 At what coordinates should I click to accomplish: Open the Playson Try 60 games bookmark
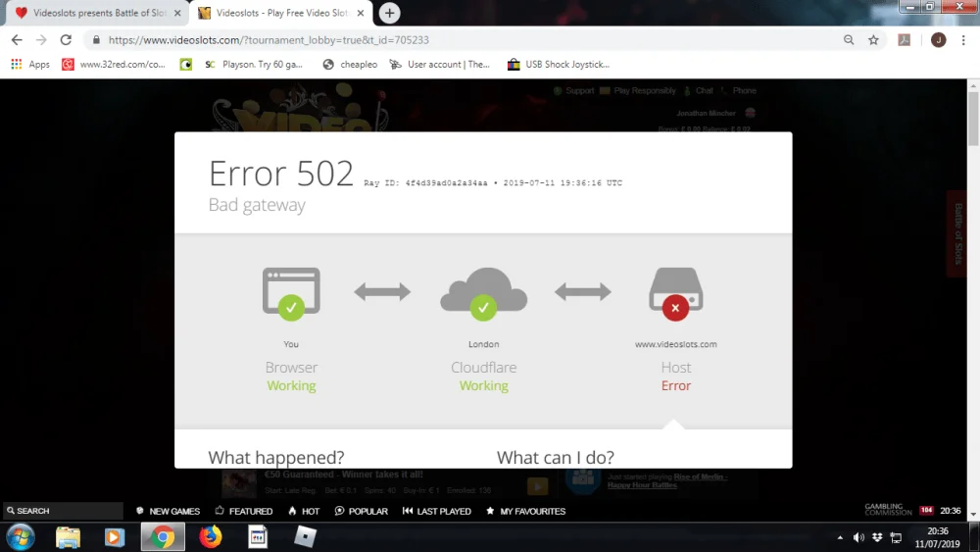(x=254, y=65)
